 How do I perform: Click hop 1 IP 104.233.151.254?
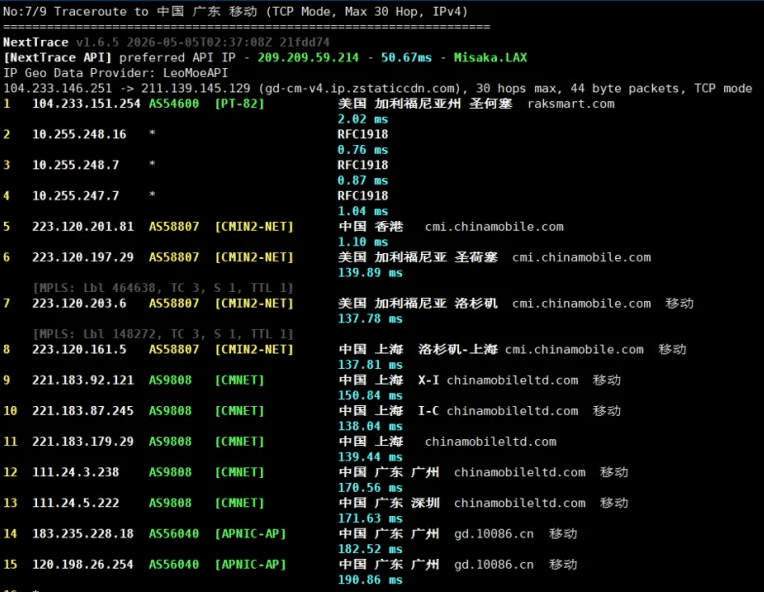click(86, 104)
